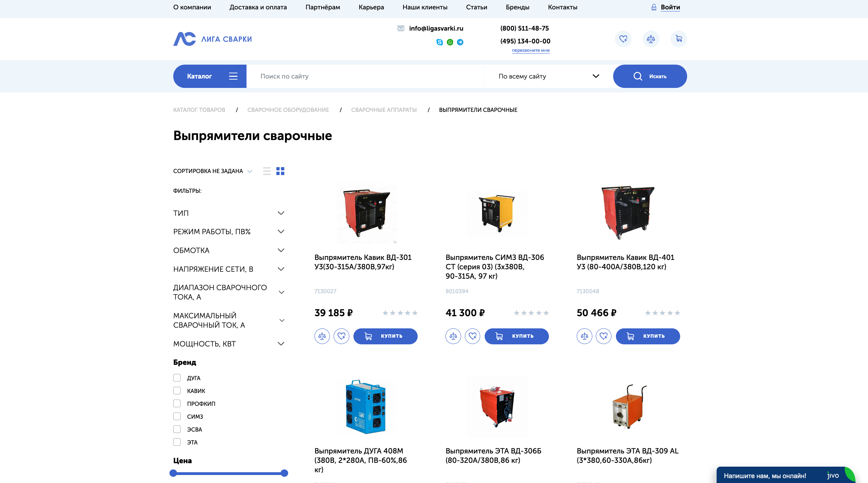Viewport: 868px width, 483px height.
Task: Expand the МОЩНОСТЬ, КВТ filter
Action: coord(229,344)
